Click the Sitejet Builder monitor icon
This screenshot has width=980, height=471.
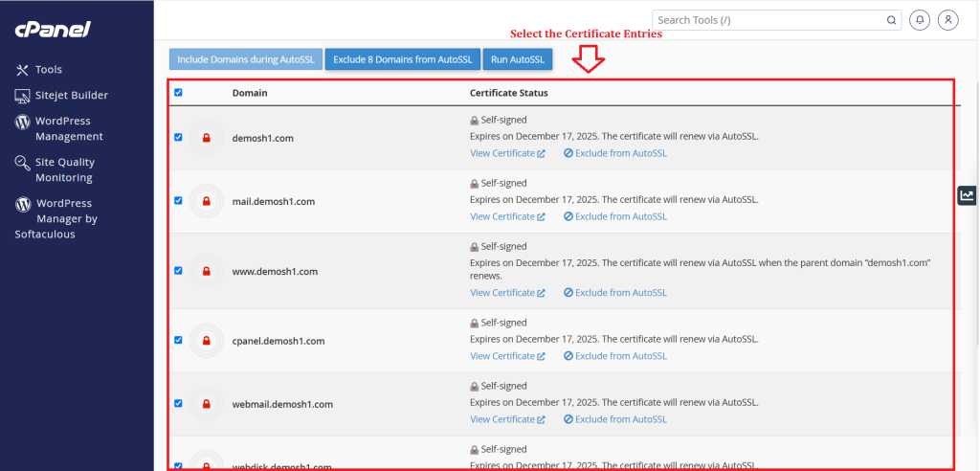tap(23, 97)
